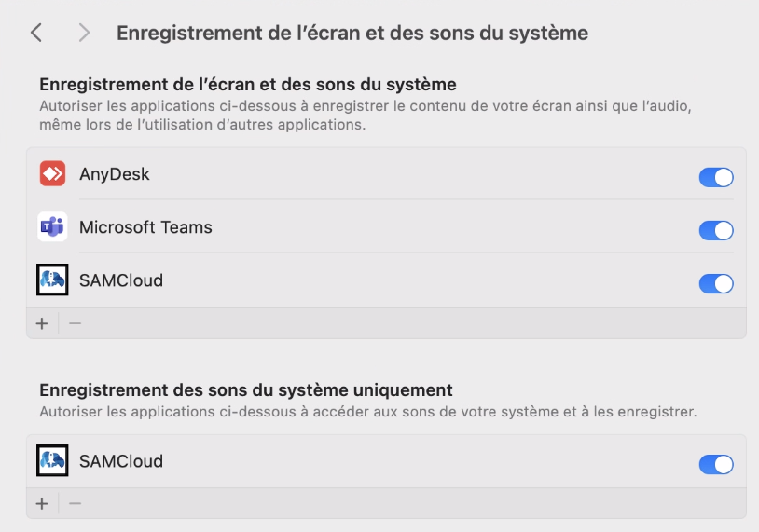
Task: Disable screen recording for AnyDesk
Action: [716, 177]
